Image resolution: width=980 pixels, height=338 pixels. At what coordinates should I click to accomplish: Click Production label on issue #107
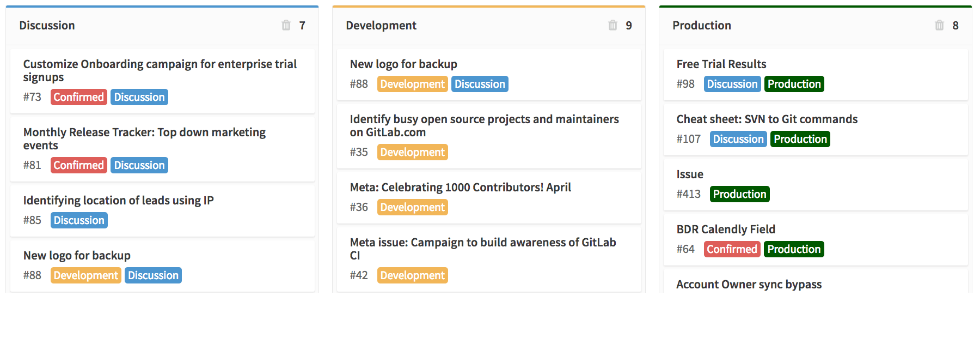coord(800,139)
